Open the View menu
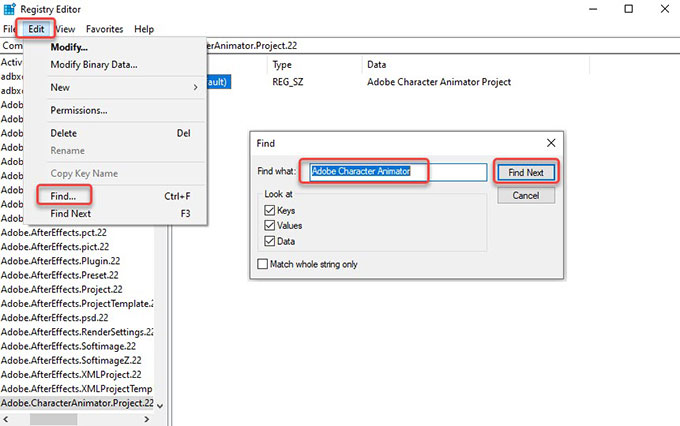The width and height of the screenshot is (680, 426). point(65,29)
